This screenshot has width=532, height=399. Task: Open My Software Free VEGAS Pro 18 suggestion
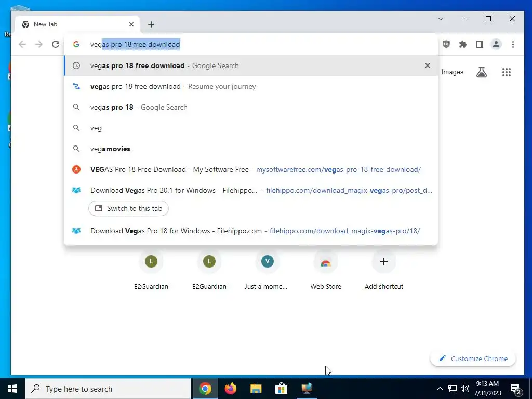(x=251, y=169)
